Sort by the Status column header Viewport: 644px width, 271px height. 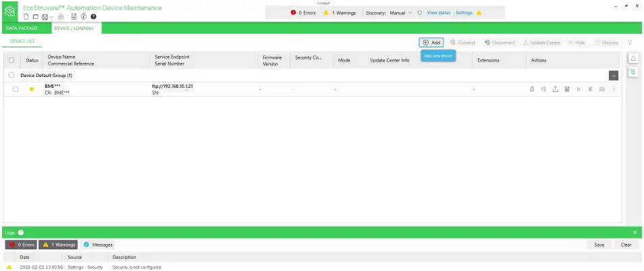pyautogui.click(x=32, y=60)
